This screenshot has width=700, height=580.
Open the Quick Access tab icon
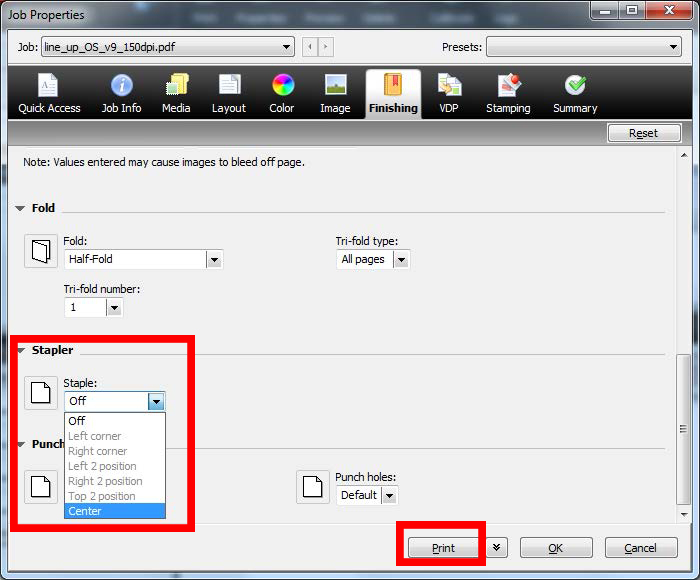[48, 85]
